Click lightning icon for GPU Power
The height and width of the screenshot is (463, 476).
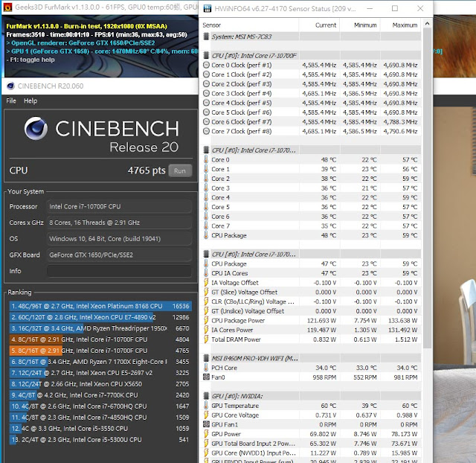click(x=206, y=434)
